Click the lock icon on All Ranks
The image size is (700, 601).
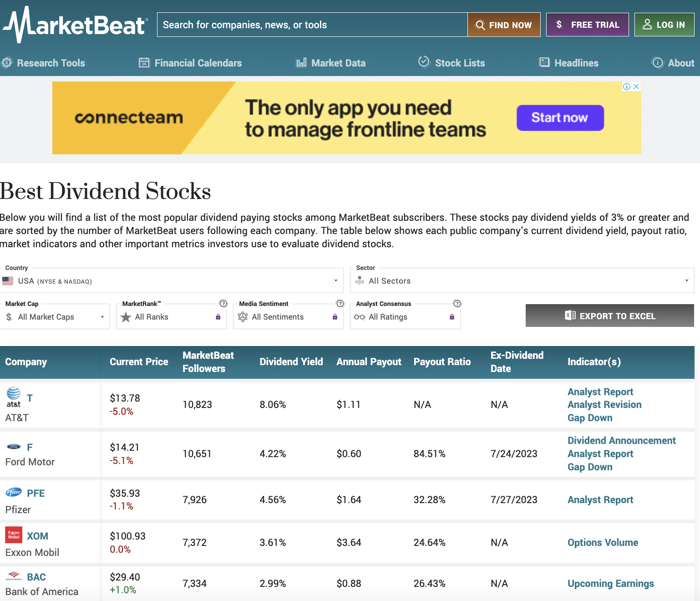[218, 317]
